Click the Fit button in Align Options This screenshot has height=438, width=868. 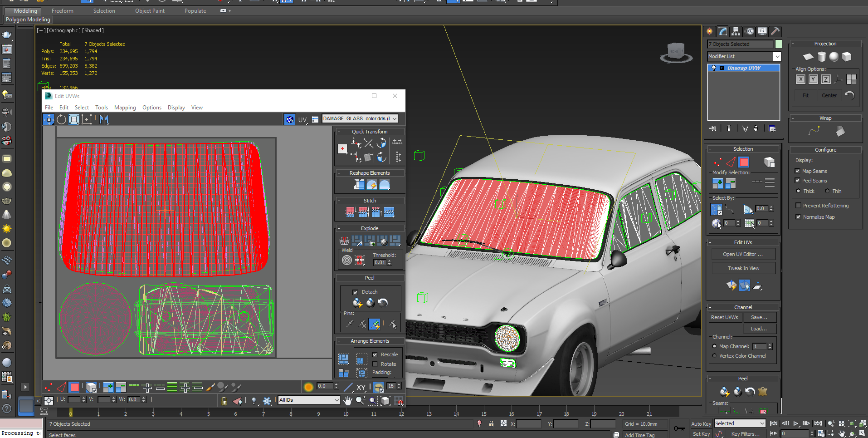pyautogui.click(x=806, y=95)
